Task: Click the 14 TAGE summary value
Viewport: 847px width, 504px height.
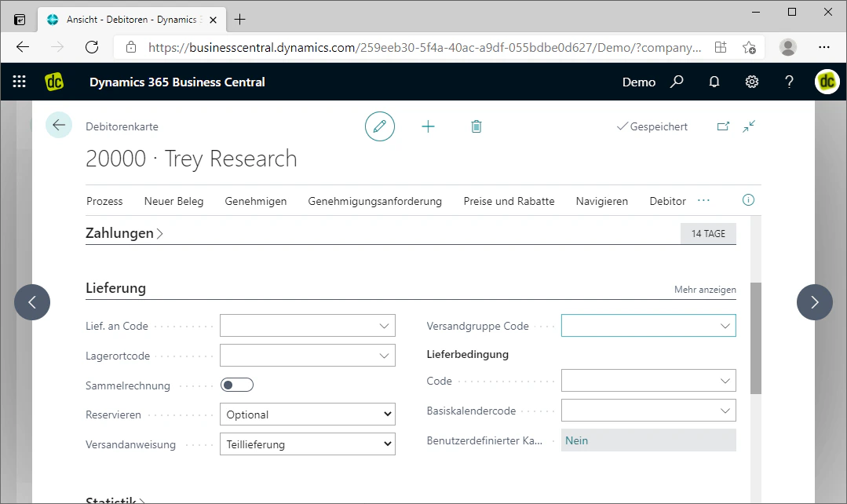Action: [708, 233]
